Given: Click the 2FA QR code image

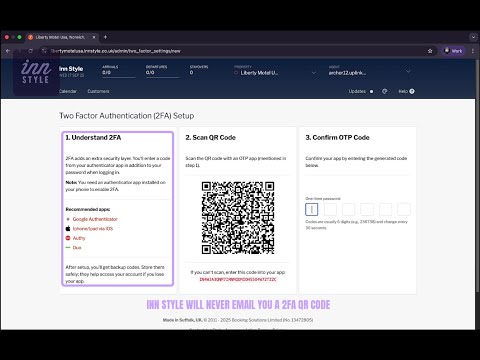Looking at the screenshot, I should point(238,218).
